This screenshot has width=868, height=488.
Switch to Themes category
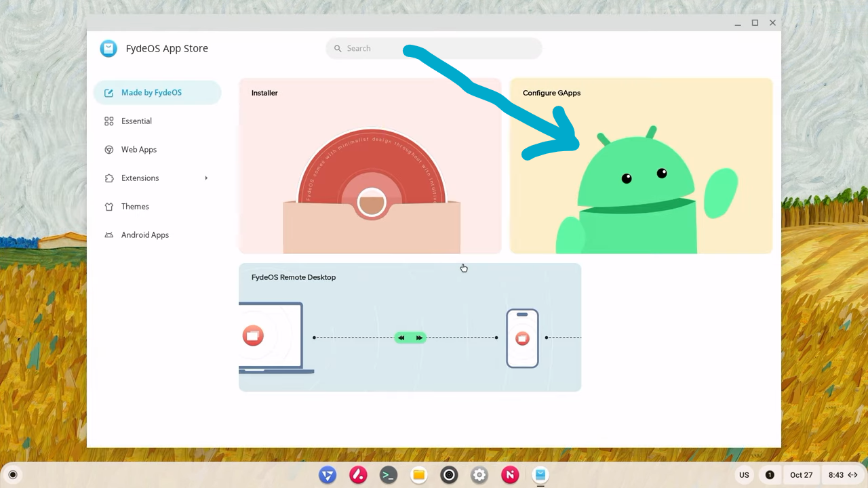[135, 207]
